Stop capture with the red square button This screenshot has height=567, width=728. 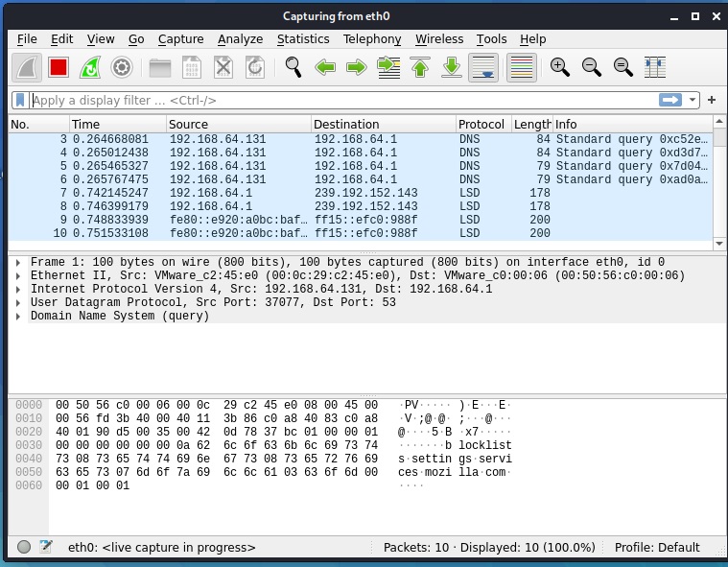point(59,68)
